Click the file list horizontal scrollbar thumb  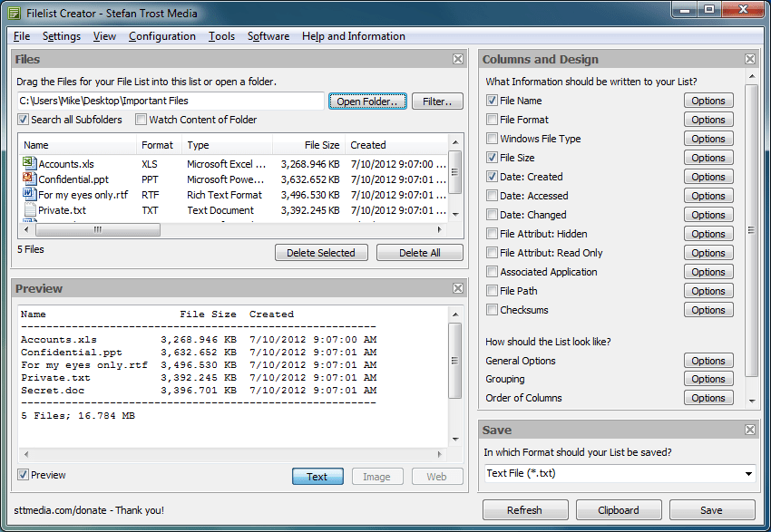click(97, 229)
